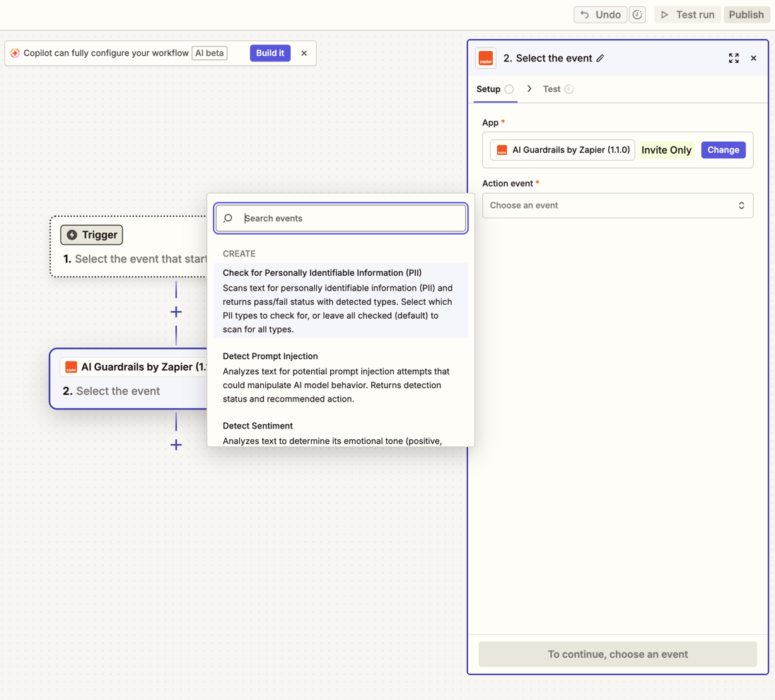Open version history clock icon
This screenshot has width=775, height=700.
[x=638, y=15]
